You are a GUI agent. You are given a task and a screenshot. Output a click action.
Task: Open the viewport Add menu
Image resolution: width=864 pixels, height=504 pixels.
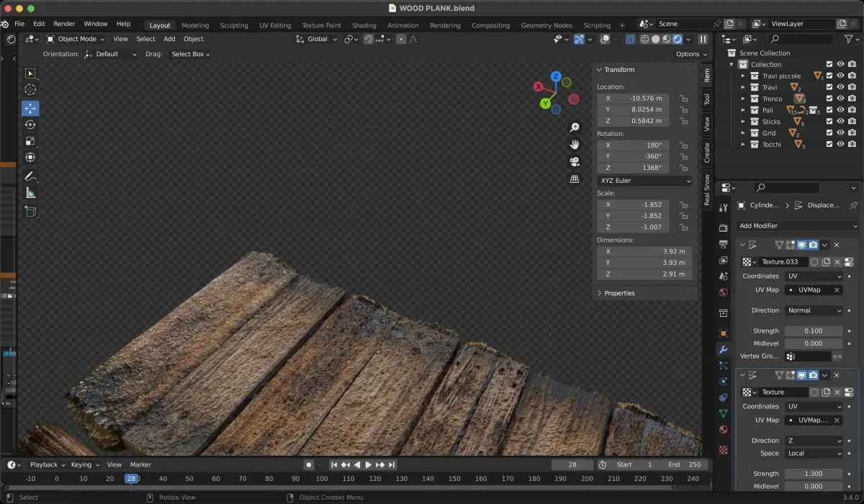[x=169, y=39]
